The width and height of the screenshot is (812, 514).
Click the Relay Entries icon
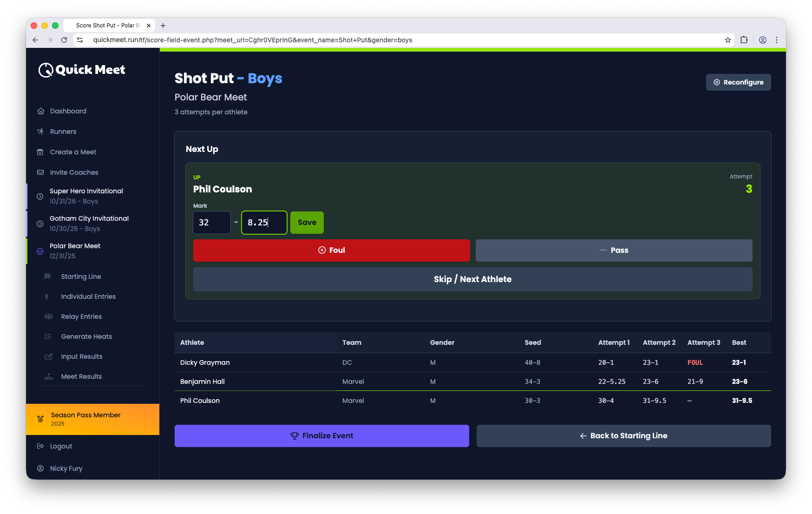[48, 316]
